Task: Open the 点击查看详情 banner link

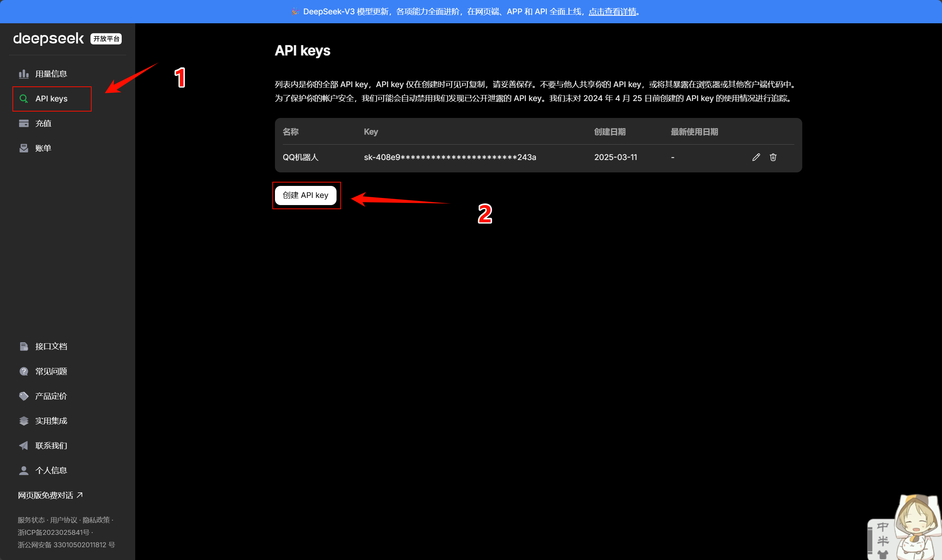Action: (612, 12)
